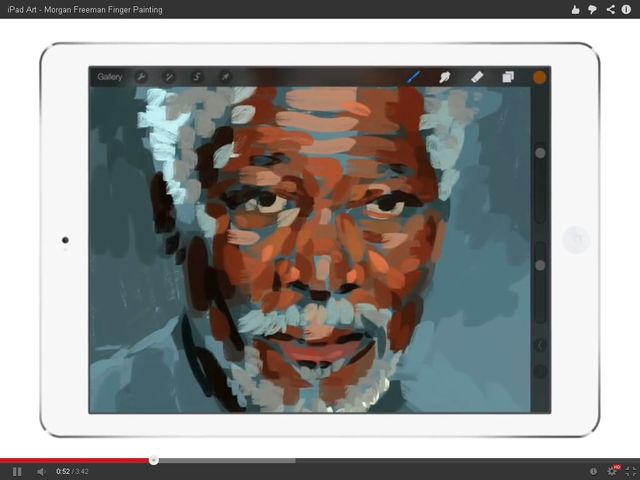Open the Layers panel

point(508,77)
